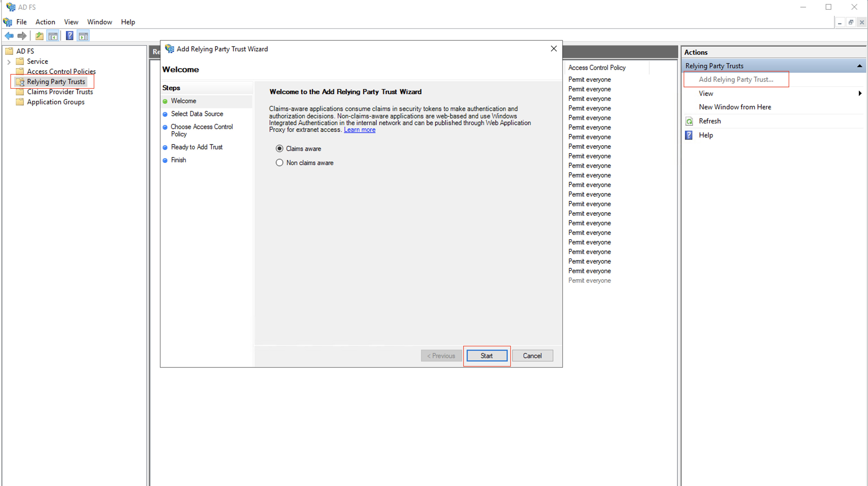Choose New Window from Here action
The height and width of the screenshot is (486, 868).
[735, 107]
